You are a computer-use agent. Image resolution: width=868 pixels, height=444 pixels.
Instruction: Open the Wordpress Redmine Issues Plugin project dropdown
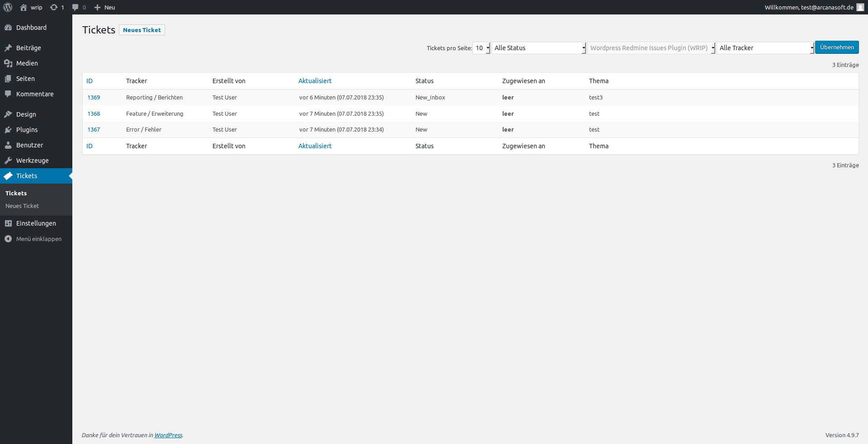point(651,48)
